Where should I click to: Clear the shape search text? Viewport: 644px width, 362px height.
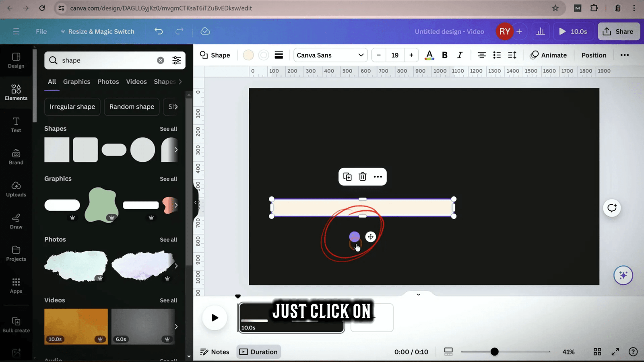tap(161, 60)
